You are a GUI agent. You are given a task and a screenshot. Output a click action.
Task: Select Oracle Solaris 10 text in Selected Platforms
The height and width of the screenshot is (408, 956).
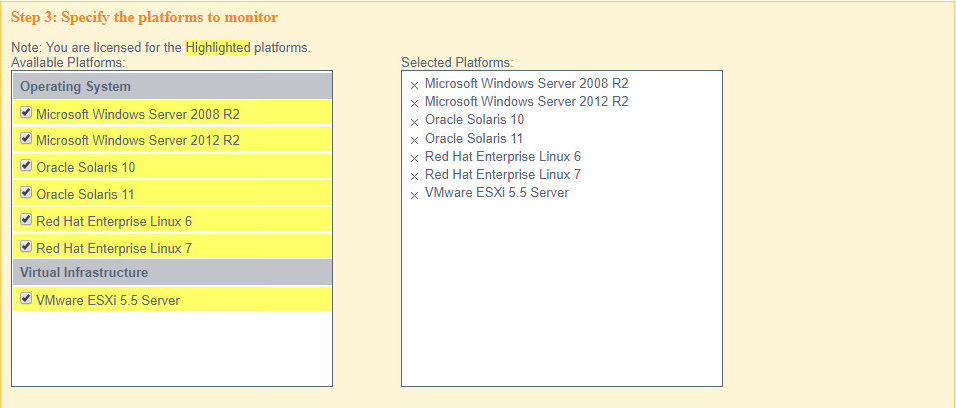point(474,120)
